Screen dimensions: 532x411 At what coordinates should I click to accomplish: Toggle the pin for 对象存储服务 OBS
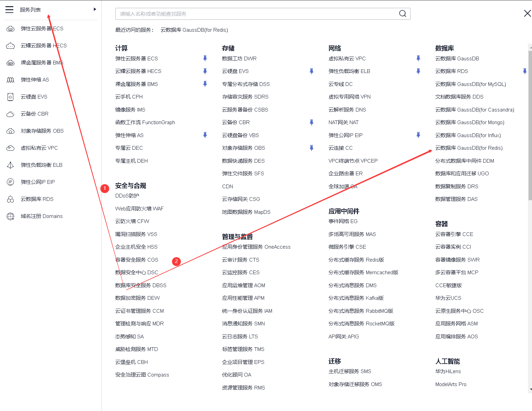point(312,148)
